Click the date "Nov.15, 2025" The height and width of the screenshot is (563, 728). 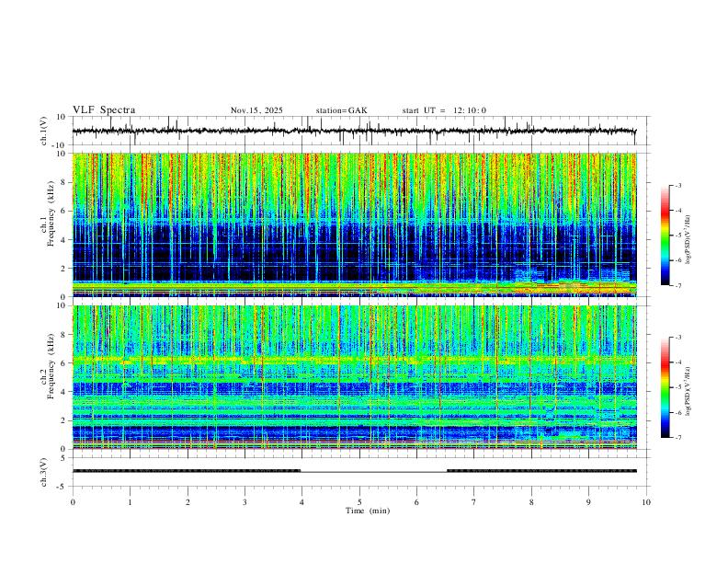(256, 110)
